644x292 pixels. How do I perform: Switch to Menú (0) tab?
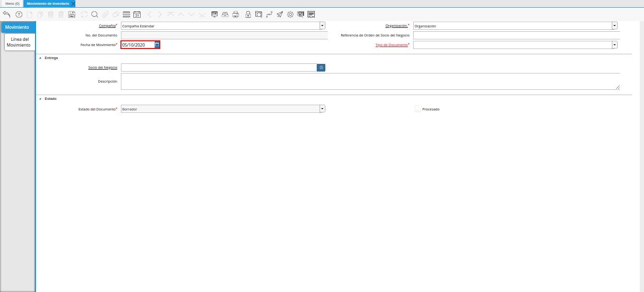click(12, 3)
